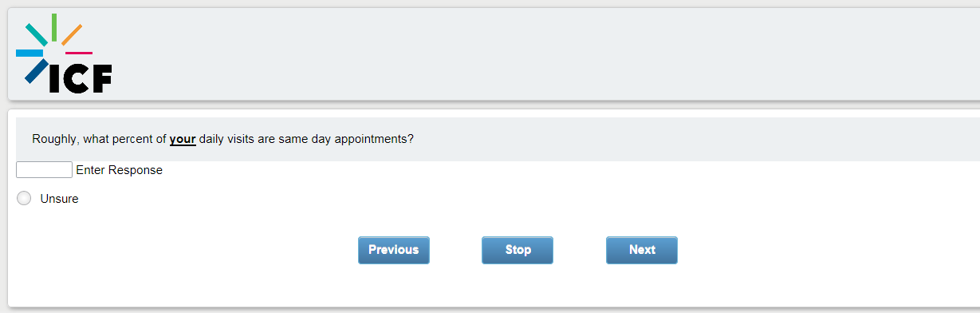Advance with the Next button

pyautogui.click(x=642, y=250)
